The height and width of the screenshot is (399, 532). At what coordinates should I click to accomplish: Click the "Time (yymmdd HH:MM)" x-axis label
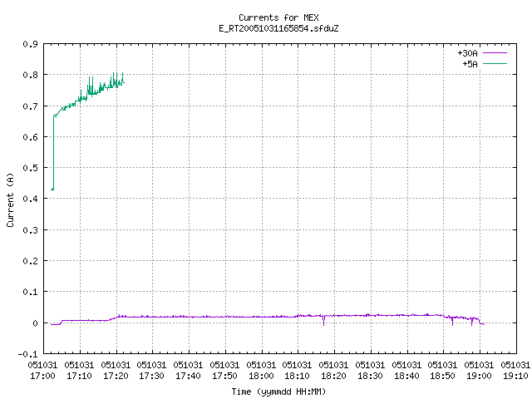click(x=278, y=392)
